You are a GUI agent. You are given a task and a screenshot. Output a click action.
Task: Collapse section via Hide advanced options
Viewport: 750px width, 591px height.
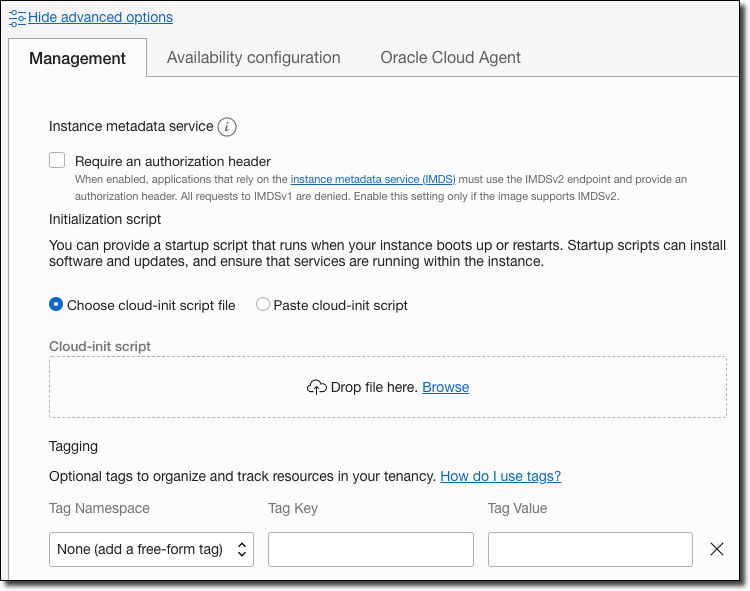click(x=100, y=17)
